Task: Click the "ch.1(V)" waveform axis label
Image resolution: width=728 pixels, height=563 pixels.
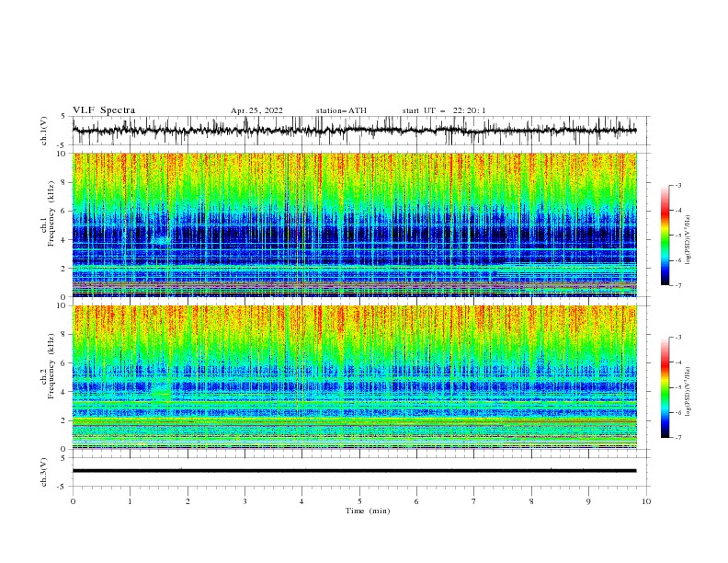Action: [44, 131]
